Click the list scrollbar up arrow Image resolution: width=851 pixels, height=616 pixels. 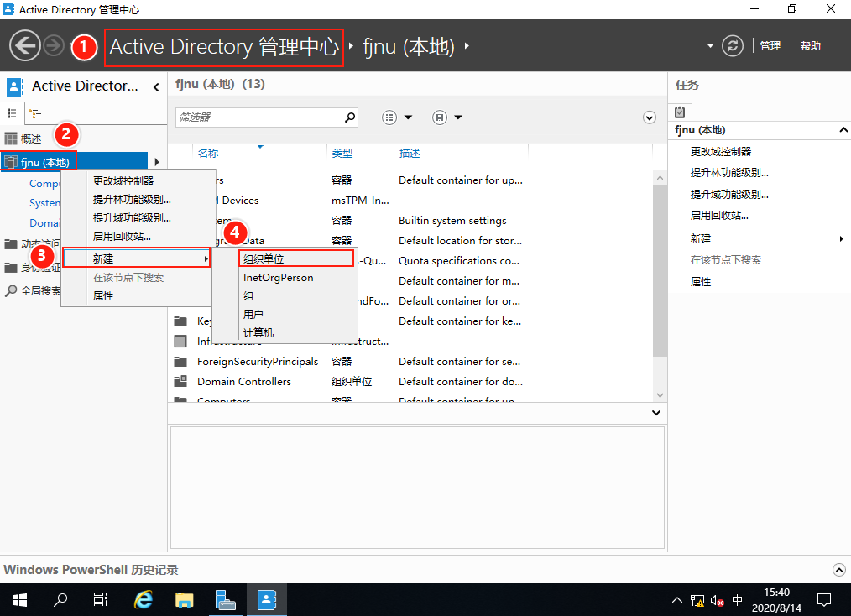660,178
